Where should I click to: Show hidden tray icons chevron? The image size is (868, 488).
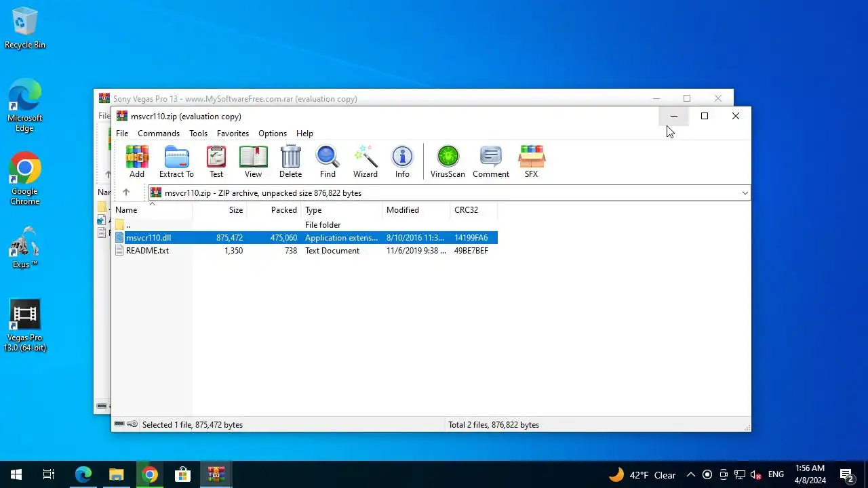[x=690, y=474]
